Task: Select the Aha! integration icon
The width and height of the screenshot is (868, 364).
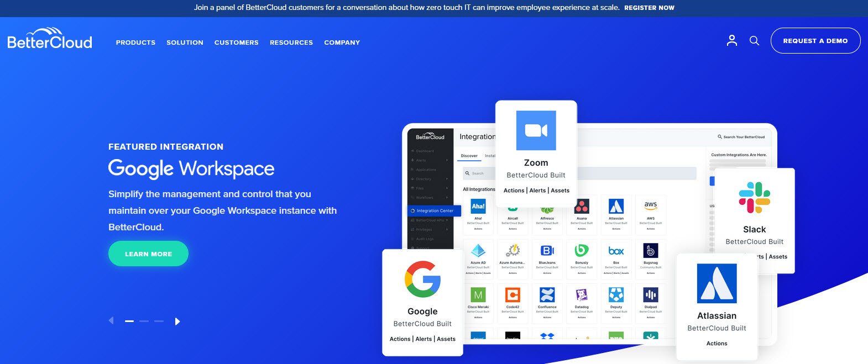Action: (x=478, y=207)
